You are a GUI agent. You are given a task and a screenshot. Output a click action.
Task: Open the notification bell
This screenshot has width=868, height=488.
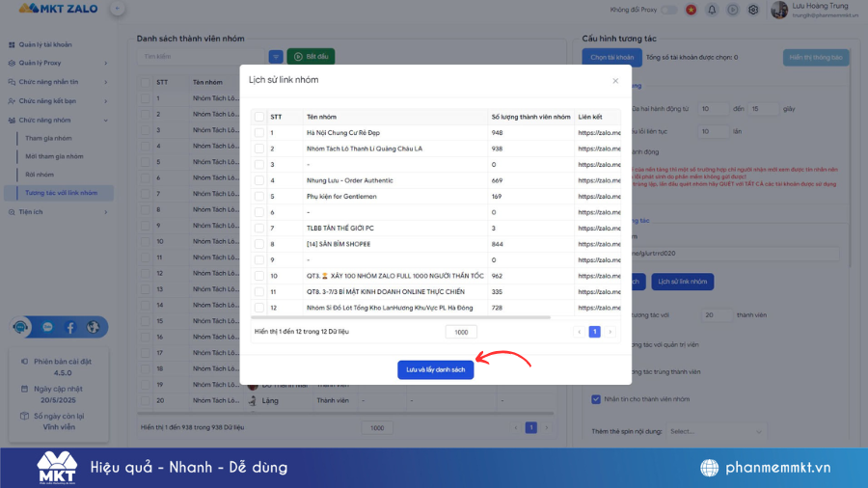[712, 10]
